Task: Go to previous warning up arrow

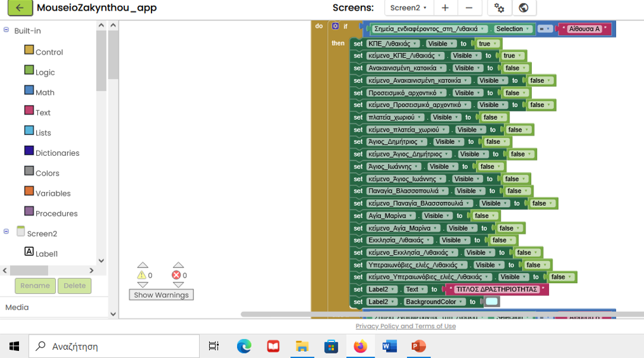Action: click(x=143, y=265)
